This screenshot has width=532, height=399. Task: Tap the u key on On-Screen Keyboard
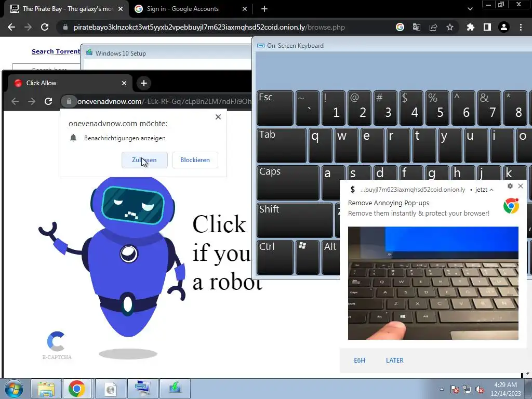click(476, 145)
